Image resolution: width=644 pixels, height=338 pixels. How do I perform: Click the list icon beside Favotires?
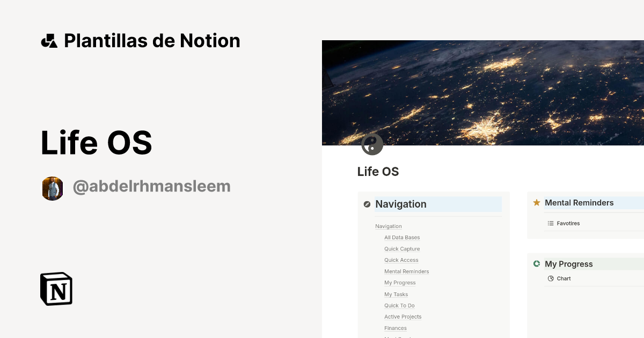(550, 223)
